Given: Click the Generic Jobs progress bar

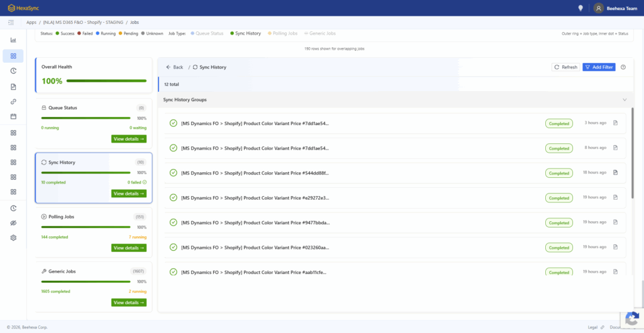Looking at the screenshot, I should pos(86,281).
